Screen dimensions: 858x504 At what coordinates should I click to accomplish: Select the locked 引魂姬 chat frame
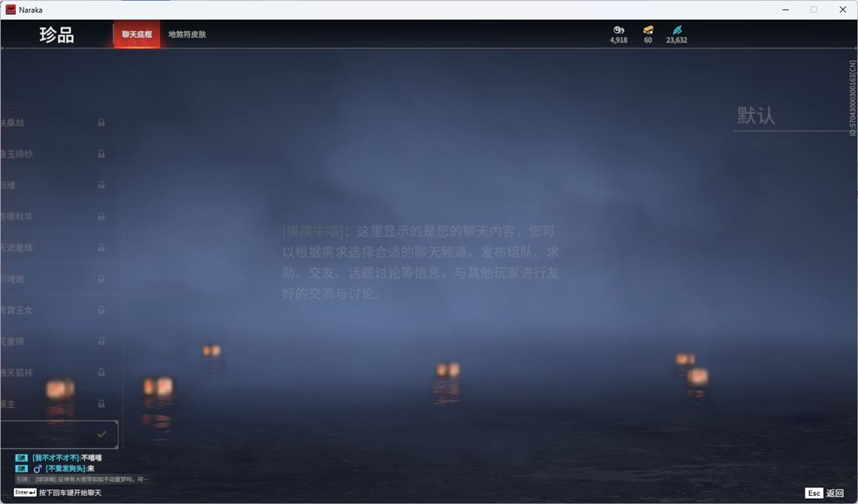[x=59, y=279]
